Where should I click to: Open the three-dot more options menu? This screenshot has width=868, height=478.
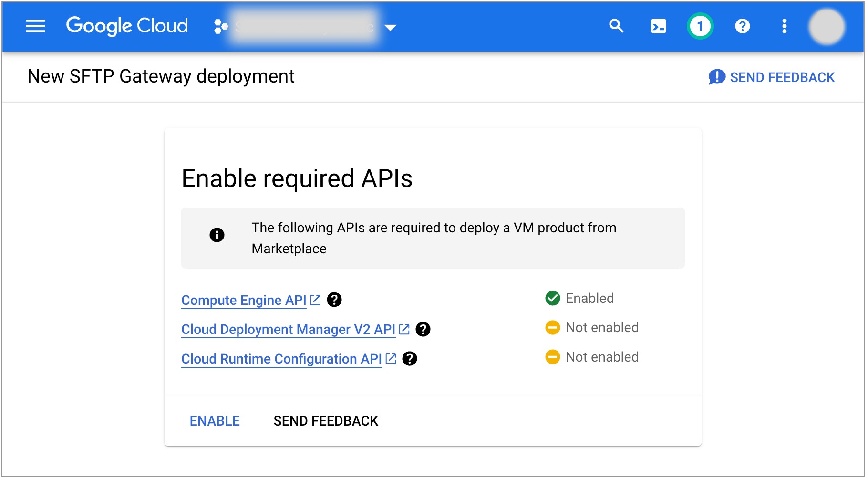tap(784, 26)
